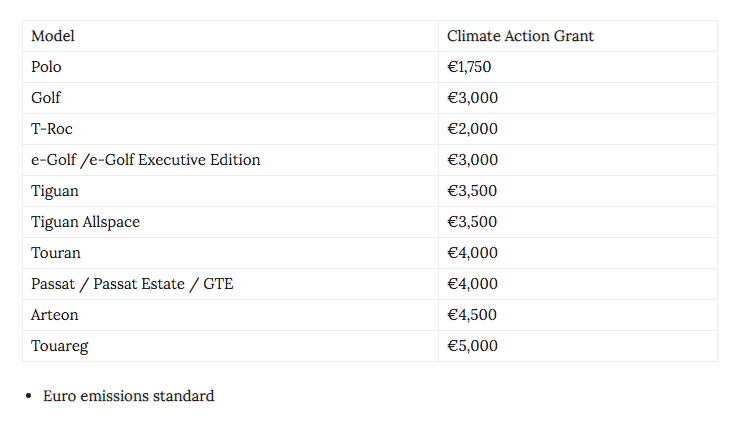Select the Arteon model cell

pos(55,315)
